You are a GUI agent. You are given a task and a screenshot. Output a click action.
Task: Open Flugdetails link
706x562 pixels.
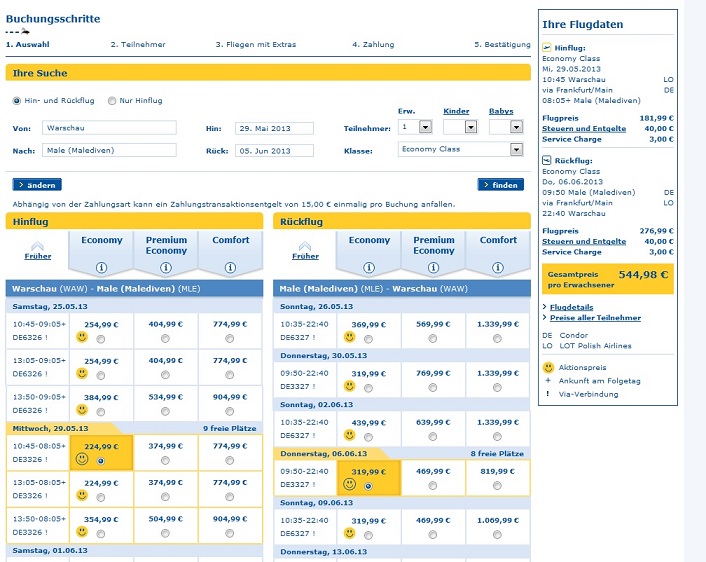coord(571,307)
